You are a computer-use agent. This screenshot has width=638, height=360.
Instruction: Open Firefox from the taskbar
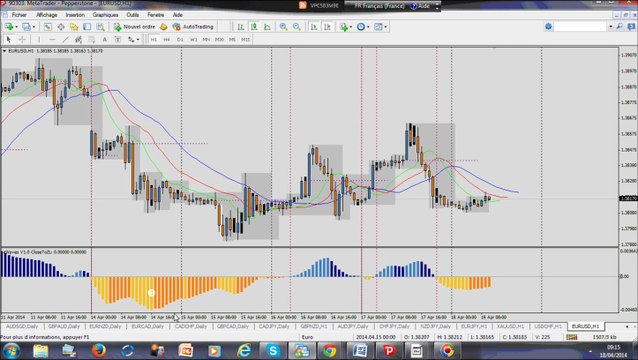pos(98,350)
